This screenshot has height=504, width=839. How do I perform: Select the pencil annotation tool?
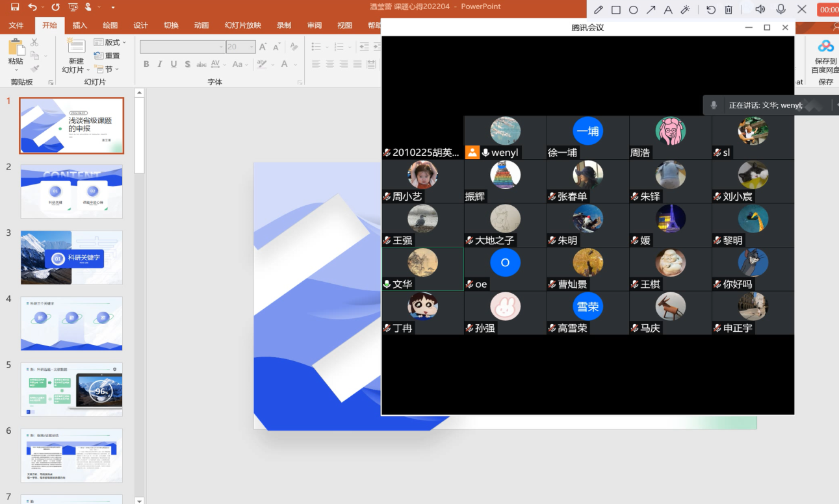point(598,10)
